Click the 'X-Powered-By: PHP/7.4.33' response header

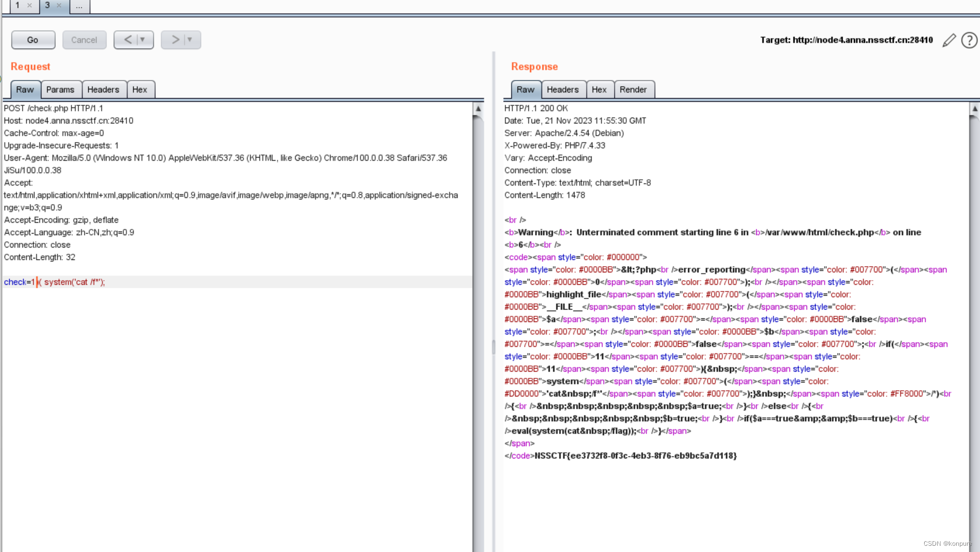pos(555,145)
